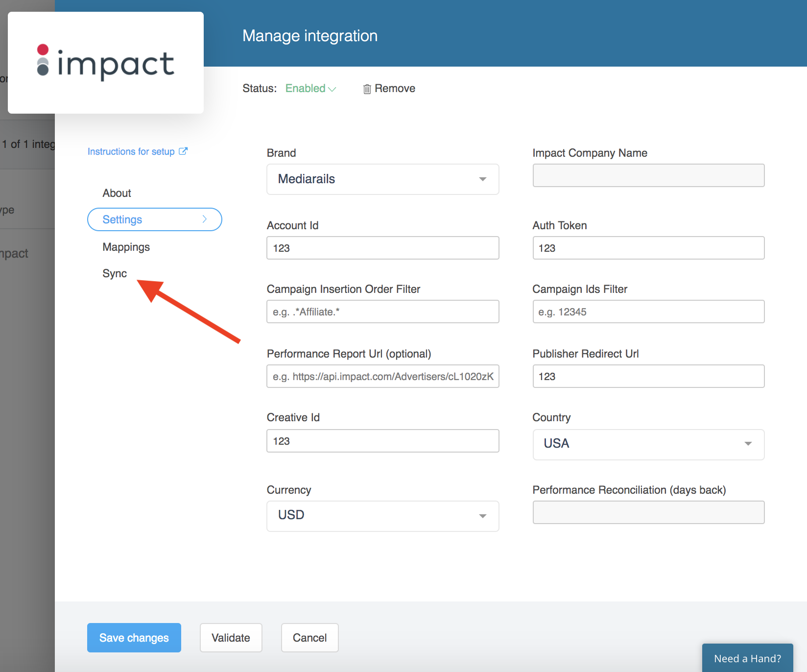The width and height of the screenshot is (807, 672).
Task: Click the Validate button
Action: (x=231, y=638)
